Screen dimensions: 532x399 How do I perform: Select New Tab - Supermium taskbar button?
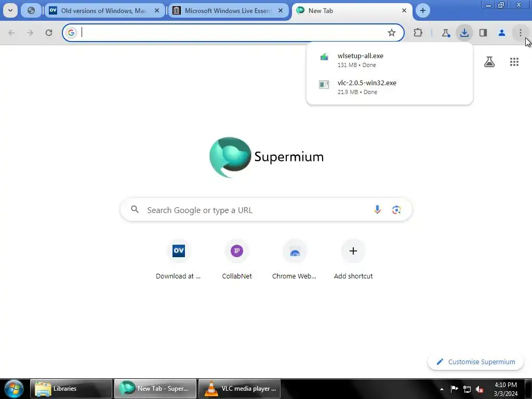(x=155, y=389)
